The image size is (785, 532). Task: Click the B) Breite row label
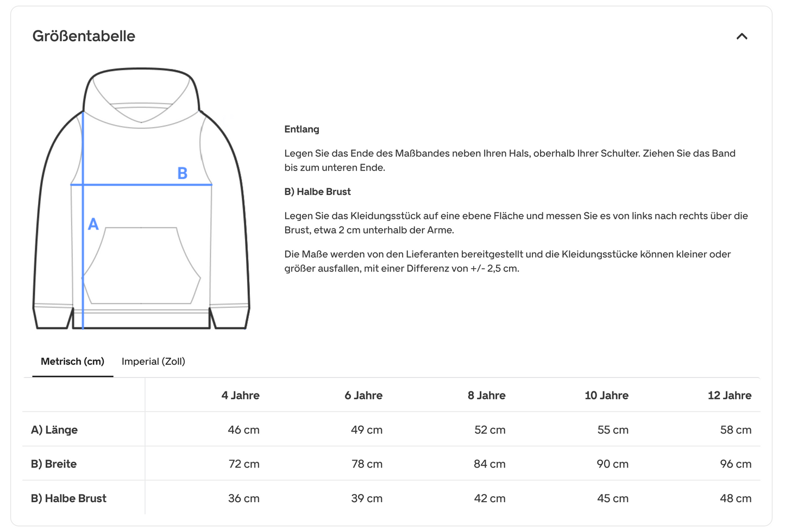[x=54, y=464]
